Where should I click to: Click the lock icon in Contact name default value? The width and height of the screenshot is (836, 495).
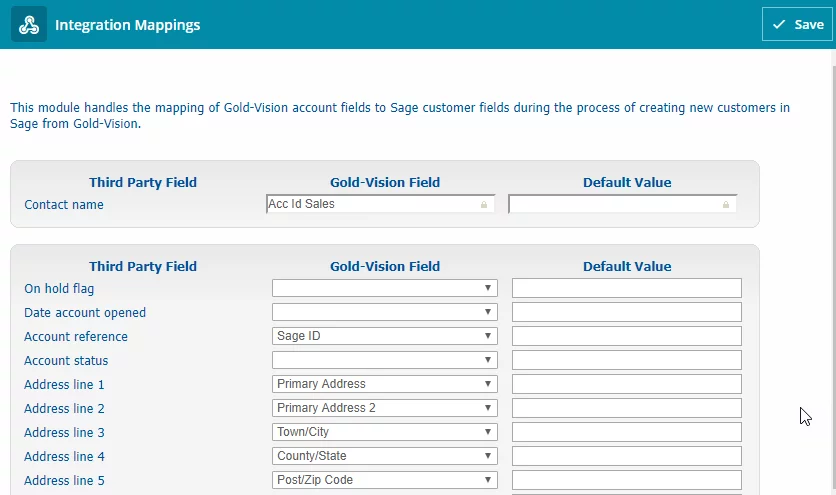(726, 205)
